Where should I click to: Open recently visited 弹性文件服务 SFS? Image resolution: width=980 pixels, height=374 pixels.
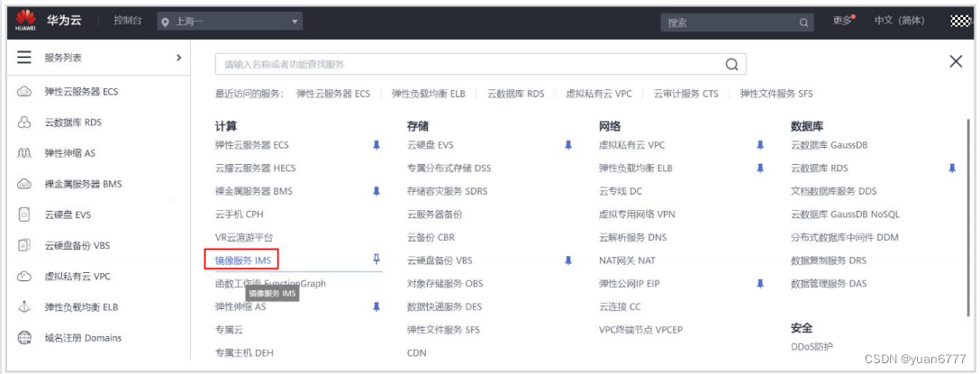click(776, 94)
